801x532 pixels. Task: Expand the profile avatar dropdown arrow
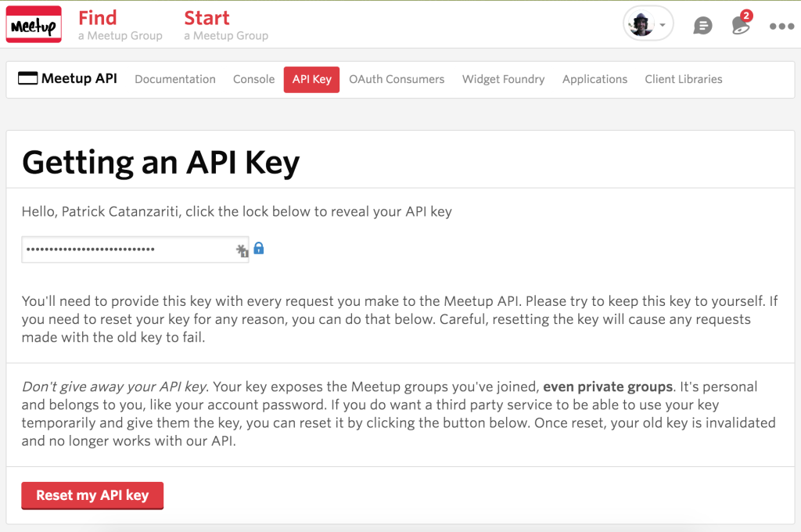pos(663,25)
